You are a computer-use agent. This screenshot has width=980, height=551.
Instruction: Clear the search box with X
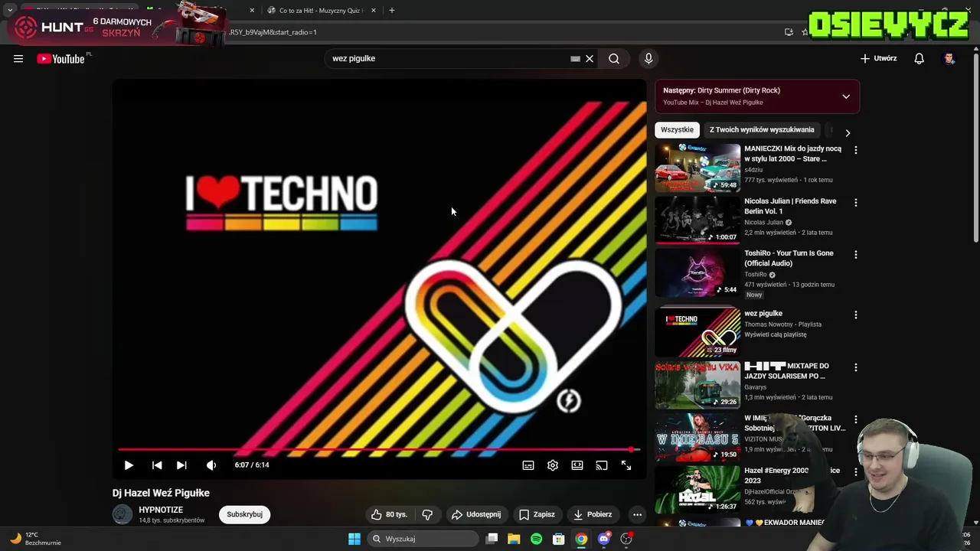click(590, 58)
